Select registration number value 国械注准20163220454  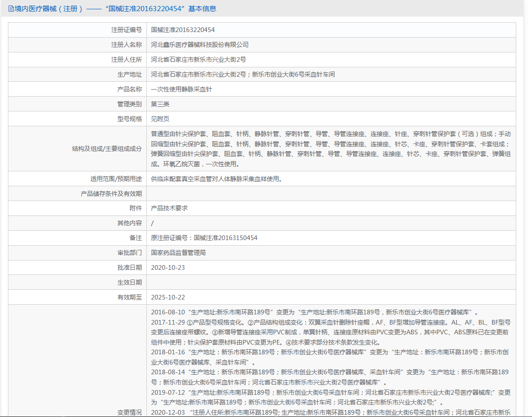pyautogui.click(x=183, y=30)
